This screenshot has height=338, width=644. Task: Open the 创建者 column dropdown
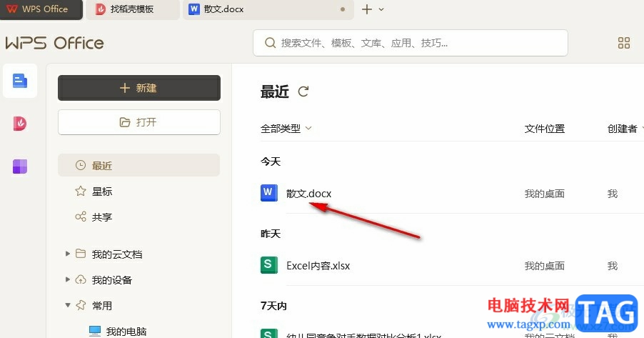[625, 129]
